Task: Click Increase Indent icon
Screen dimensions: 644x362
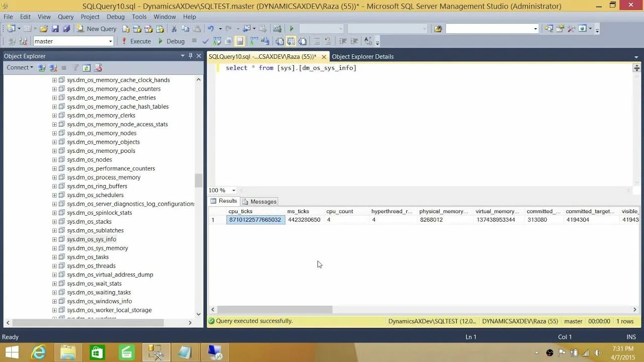Action: point(354,41)
